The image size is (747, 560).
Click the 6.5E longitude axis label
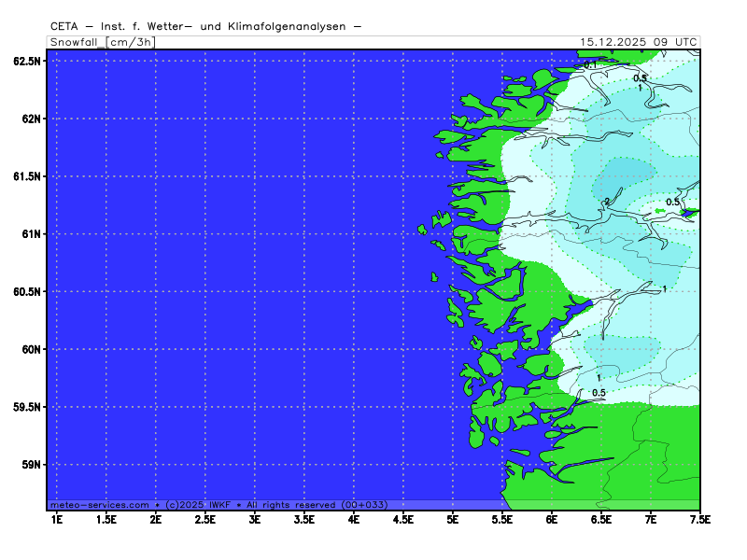(601, 518)
